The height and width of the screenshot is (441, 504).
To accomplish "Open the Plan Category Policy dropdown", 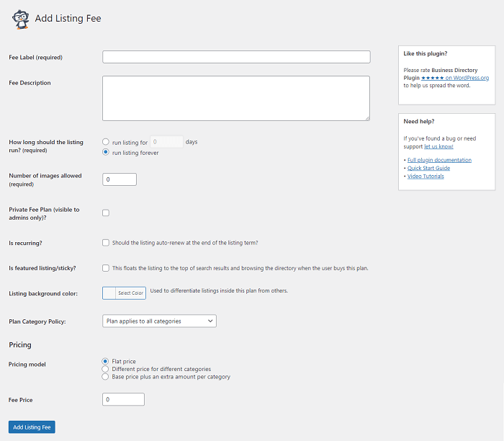I will point(159,321).
